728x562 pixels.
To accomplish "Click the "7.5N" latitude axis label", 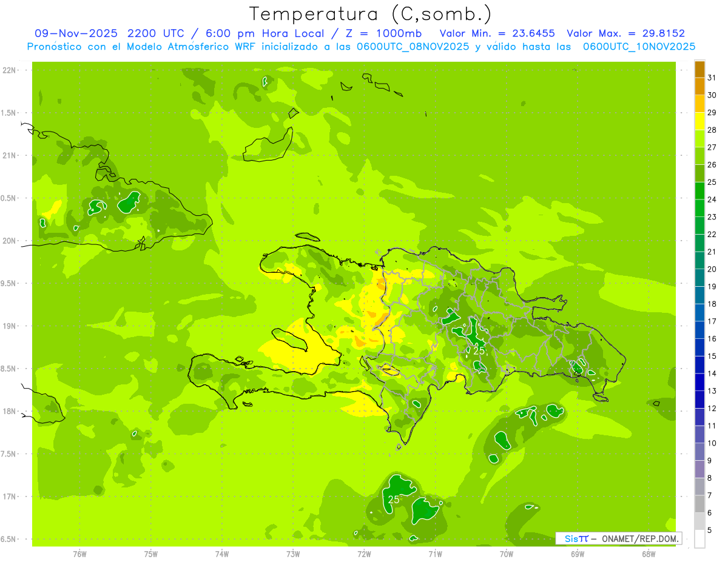I will click(x=9, y=453).
